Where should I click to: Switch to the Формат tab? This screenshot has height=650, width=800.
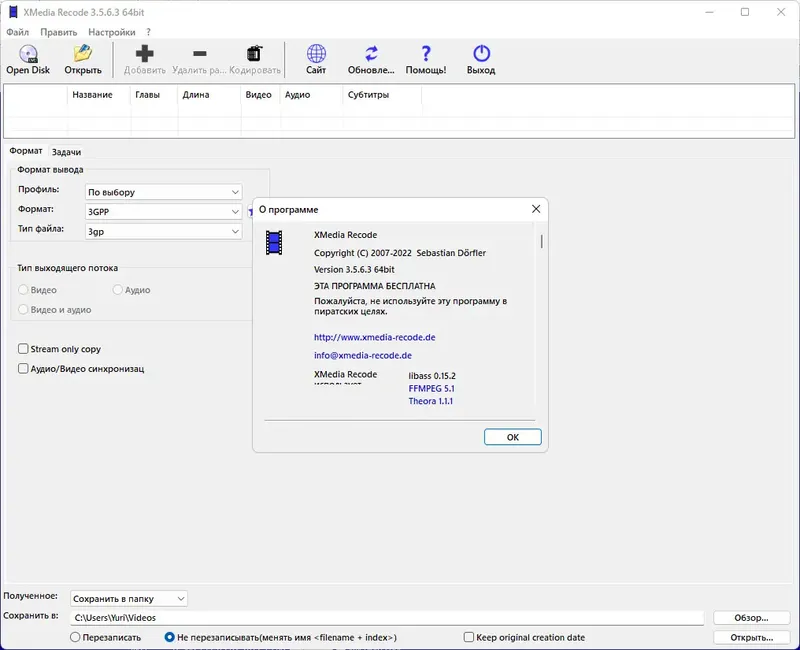(26, 151)
